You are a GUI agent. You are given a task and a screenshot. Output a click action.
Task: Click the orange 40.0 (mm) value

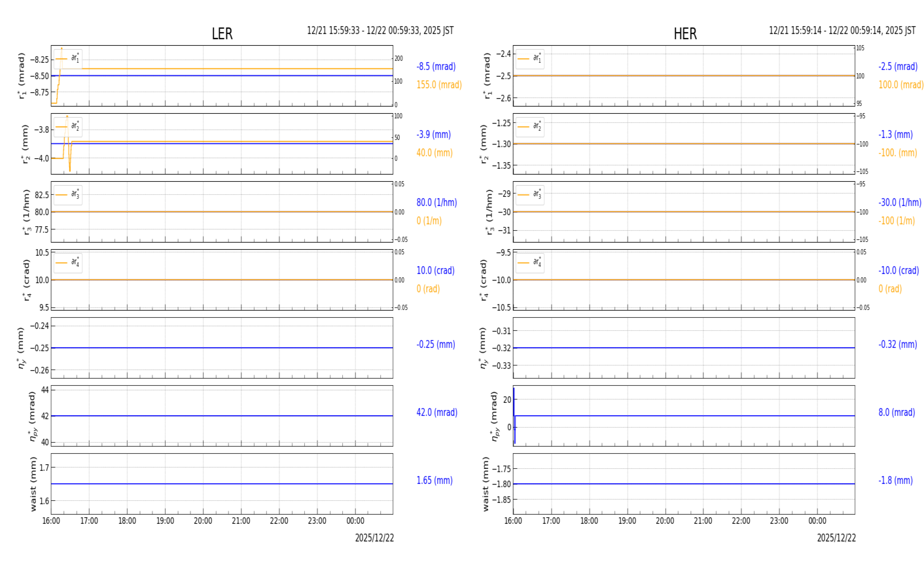click(x=435, y=153)
